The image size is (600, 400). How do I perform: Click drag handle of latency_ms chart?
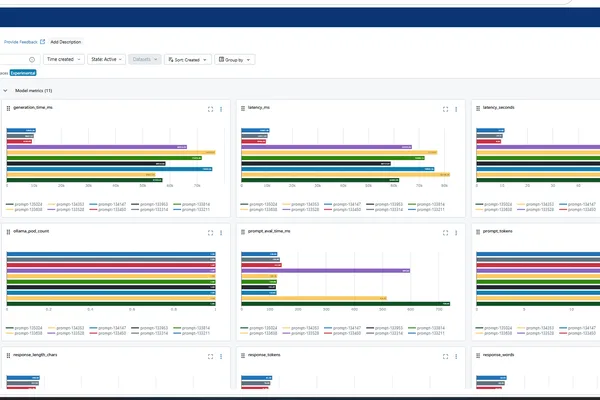click(x=243, y=108)
